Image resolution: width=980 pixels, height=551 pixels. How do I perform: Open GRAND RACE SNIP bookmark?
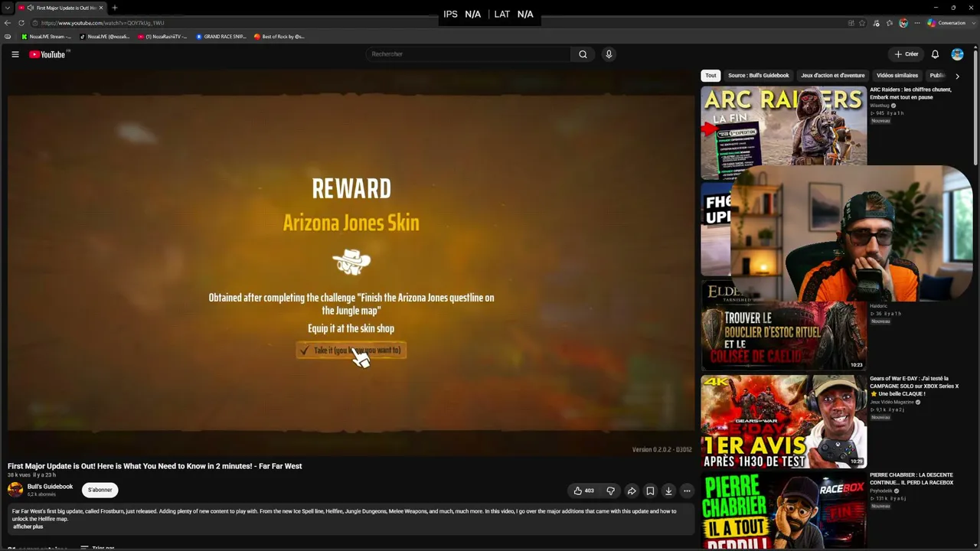pos(221,37)
